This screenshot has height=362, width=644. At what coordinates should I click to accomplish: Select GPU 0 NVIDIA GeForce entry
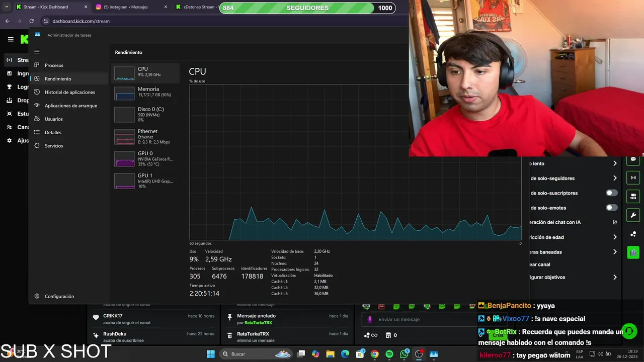coord(145,158)
